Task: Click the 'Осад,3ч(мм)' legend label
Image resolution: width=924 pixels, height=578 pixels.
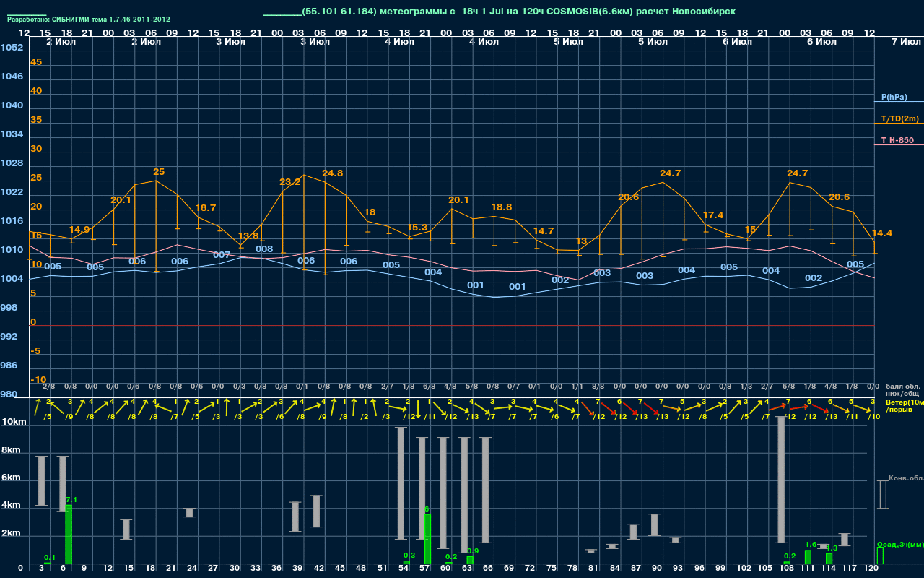Action: (x=900, y=544)
